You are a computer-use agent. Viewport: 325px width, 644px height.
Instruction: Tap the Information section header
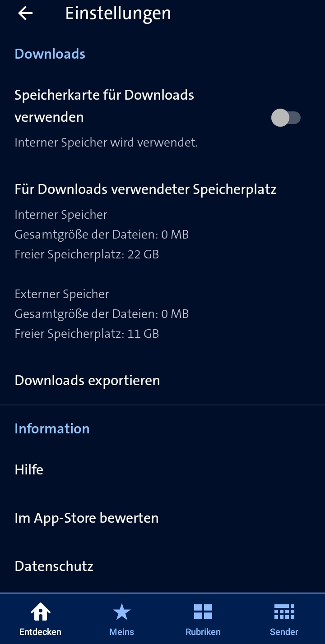[52, 428]
